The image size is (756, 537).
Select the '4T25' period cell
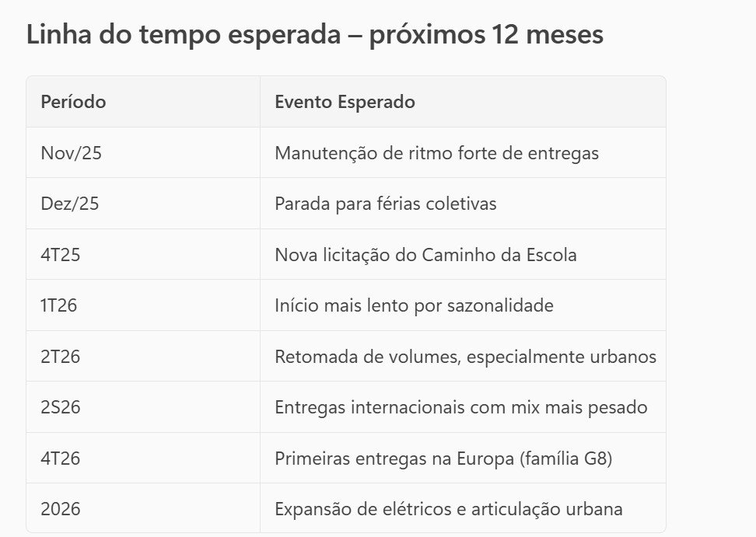pyautogui.click(x=61, y=255)
